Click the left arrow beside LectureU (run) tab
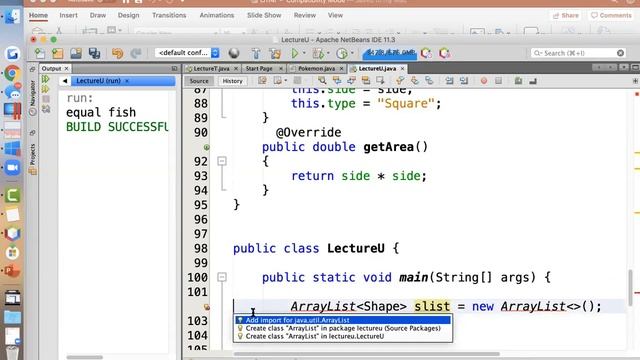Viewport: 640px width, 360px height. (x=64, y=81)
